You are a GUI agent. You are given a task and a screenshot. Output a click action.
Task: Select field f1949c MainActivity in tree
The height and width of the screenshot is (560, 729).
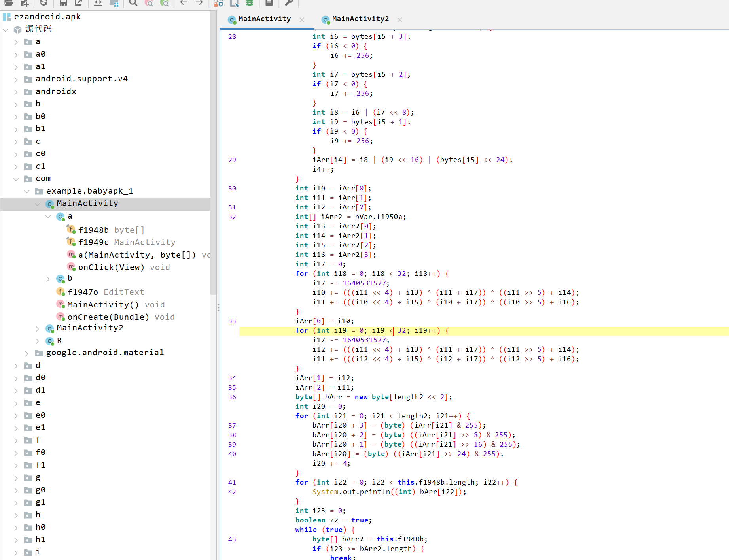[127, 242]
